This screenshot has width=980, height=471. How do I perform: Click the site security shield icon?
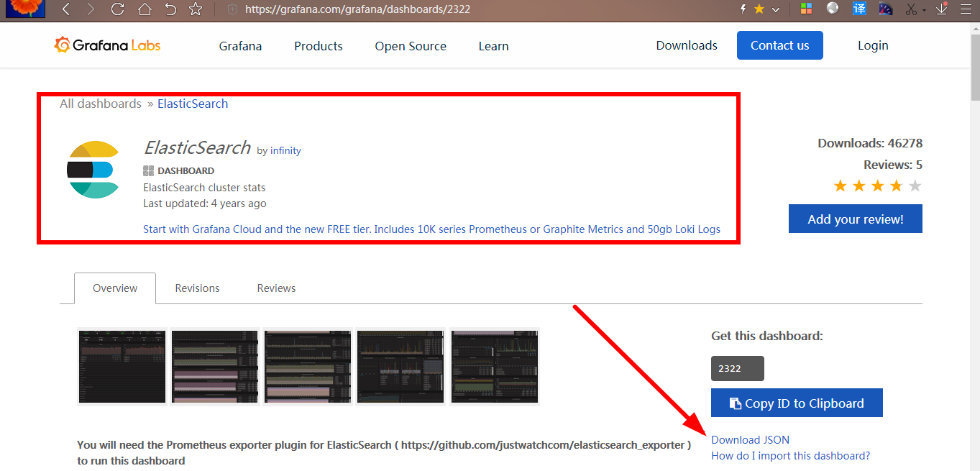[x=232, y=9]
